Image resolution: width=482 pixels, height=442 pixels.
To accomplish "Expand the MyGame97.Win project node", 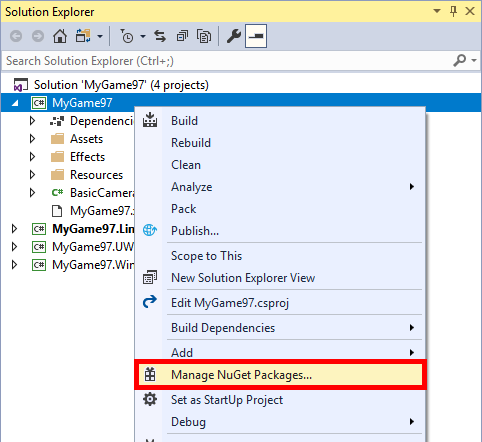I will pos(14,265).
